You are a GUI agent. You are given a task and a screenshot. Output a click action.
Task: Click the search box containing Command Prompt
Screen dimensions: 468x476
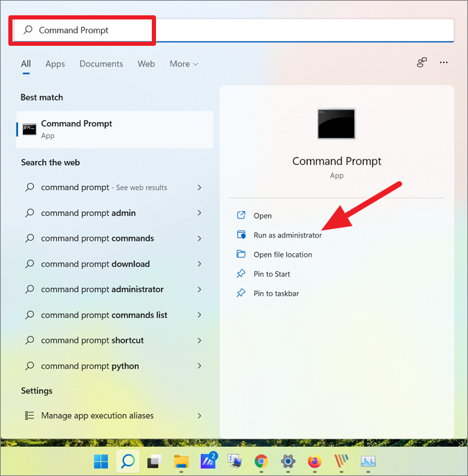[234, 30]
